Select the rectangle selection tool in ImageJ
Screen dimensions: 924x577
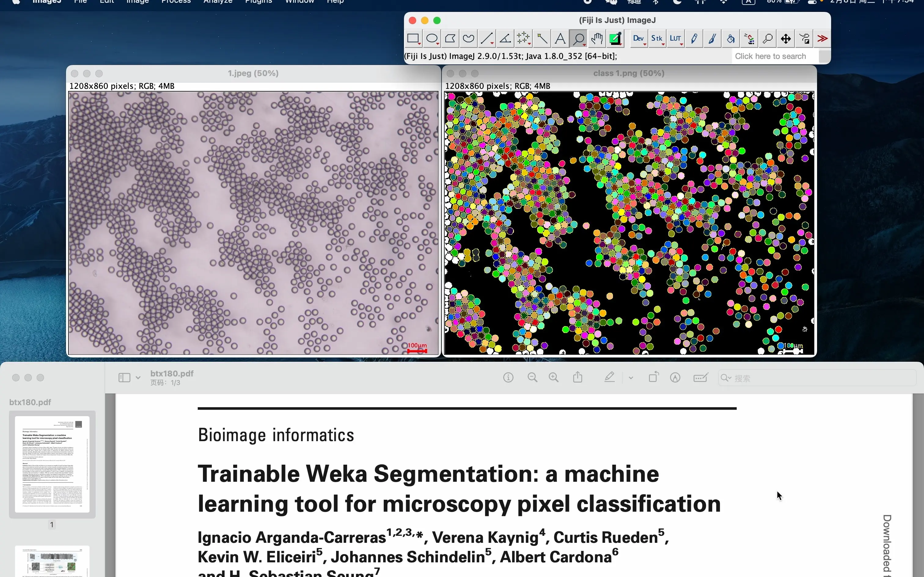pyautogui.click(x=413, y=38)
